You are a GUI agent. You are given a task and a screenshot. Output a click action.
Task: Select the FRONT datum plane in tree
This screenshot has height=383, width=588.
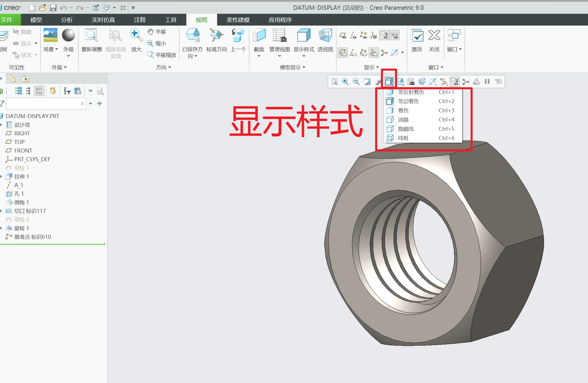point(23,151)
